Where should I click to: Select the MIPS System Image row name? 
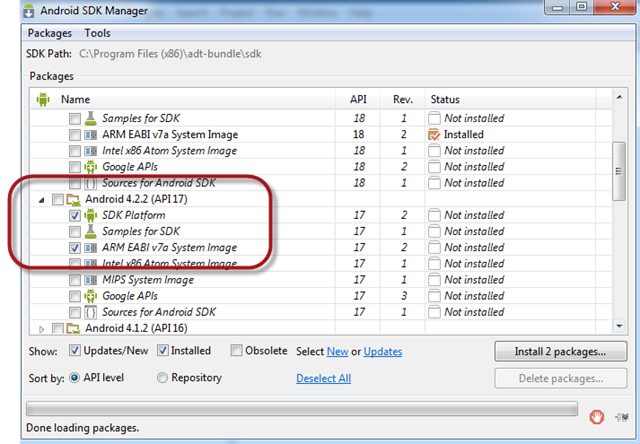(x=148, y=280)
